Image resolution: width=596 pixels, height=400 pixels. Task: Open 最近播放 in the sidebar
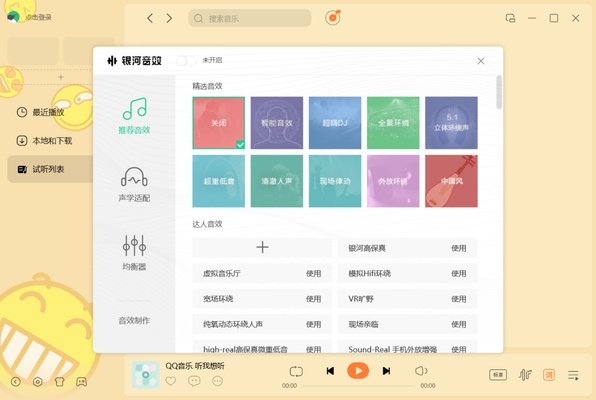(x=41, y=112)
